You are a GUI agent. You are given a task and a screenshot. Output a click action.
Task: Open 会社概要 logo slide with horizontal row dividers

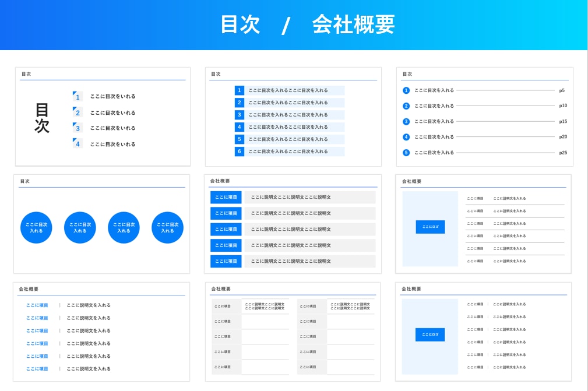[483, 224]
